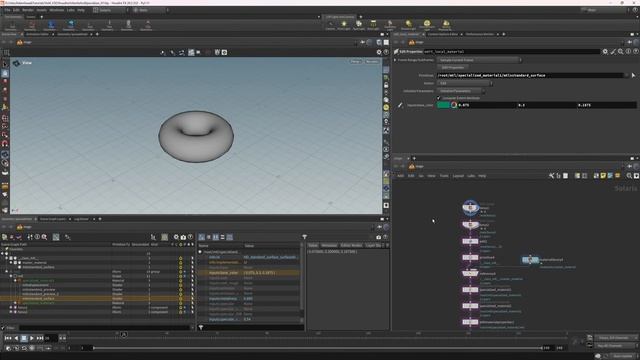This screenshot has height=360, width=640.
Task: Click the timeline range slider bar
Action: click(x=318, y=348)
